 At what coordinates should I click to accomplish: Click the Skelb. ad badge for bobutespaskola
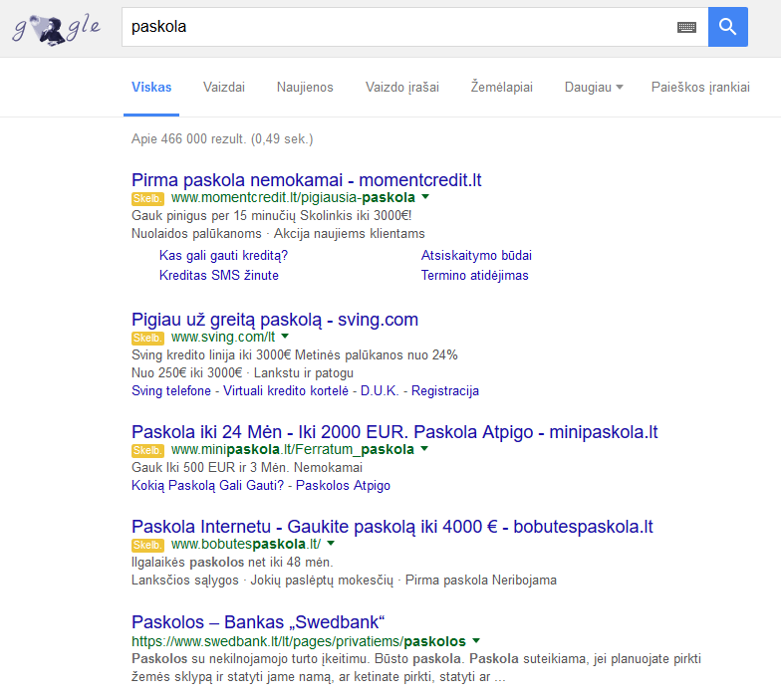click(147, 546)
